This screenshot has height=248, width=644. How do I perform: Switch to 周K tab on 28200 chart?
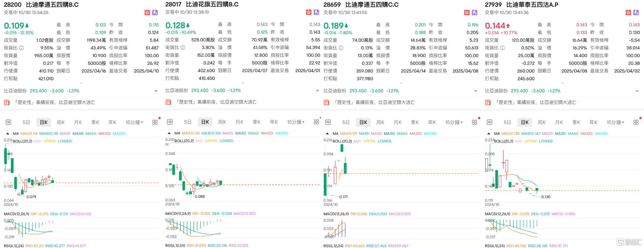click(x=61, y=122)
